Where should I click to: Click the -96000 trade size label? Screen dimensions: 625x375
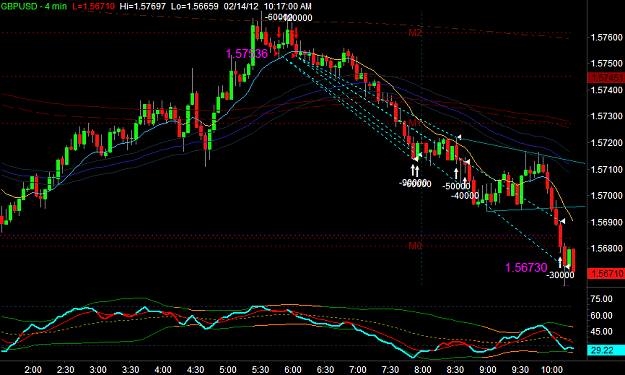pos(415,183)
